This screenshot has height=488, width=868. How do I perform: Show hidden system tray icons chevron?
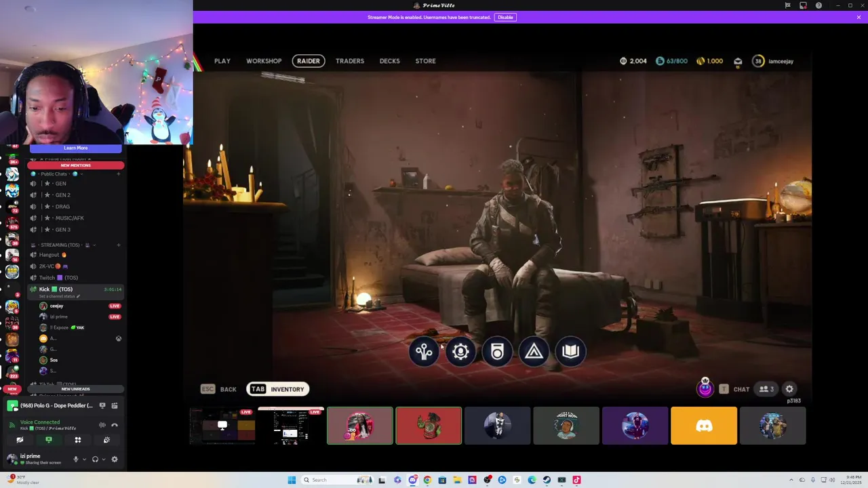click(793, 480)
